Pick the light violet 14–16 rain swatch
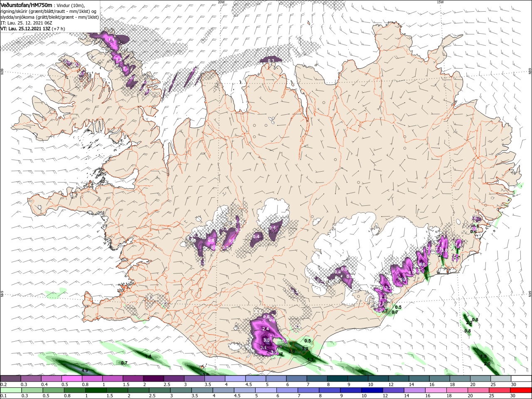This screenshot has width=532, height=399. pyautogui.click(x=416, y=390)
